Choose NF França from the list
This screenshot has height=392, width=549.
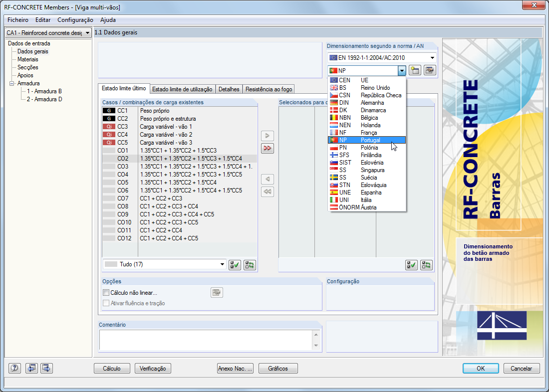(x=367, y=133)
